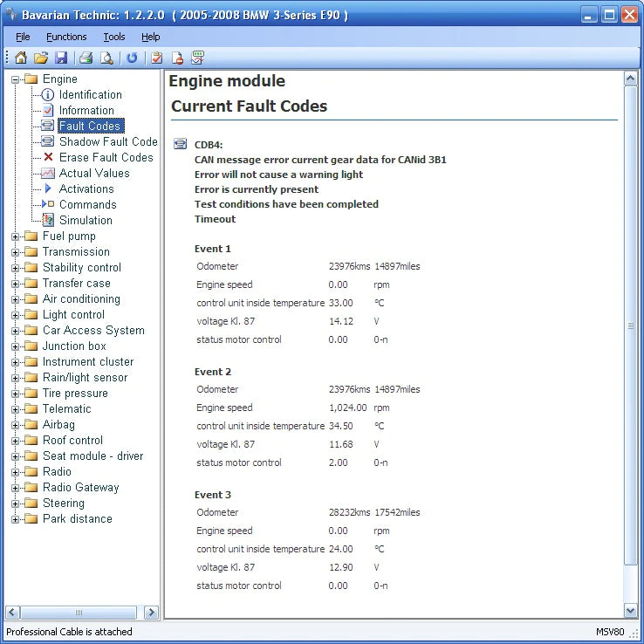Click the content pane scroll down arrow
The image size is (644, 644).
(631, 611)
